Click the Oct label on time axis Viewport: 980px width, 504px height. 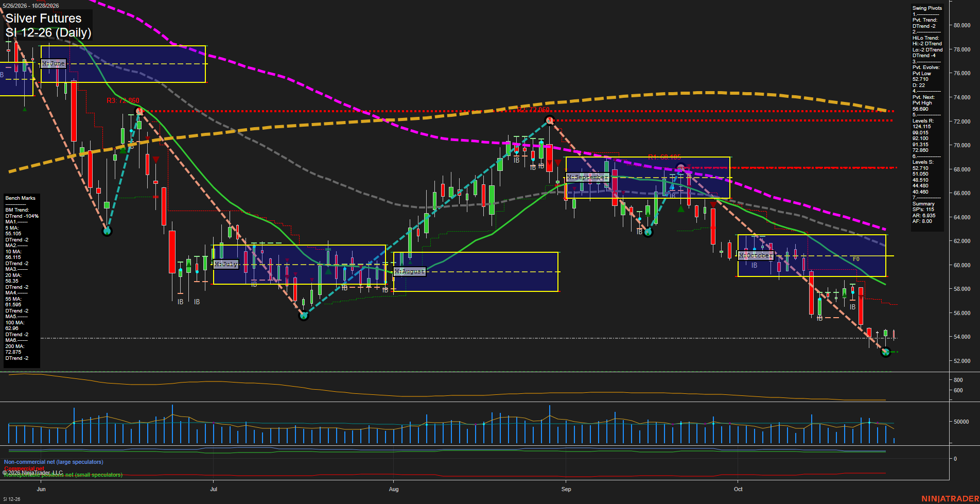pos(738,489)
